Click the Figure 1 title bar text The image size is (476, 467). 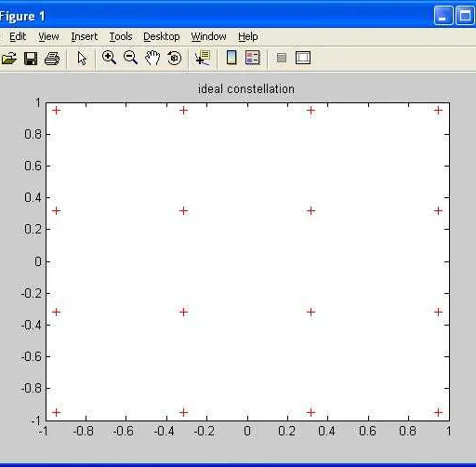tap(22, 17)
